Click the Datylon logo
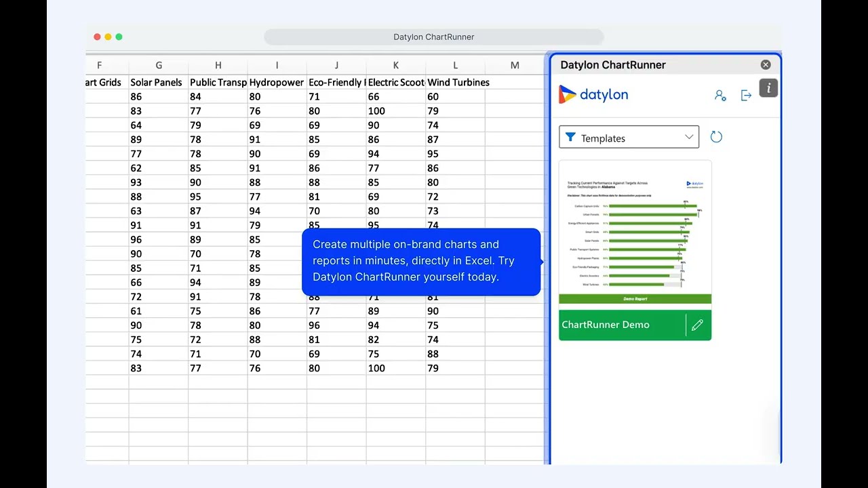 [593, 95]
